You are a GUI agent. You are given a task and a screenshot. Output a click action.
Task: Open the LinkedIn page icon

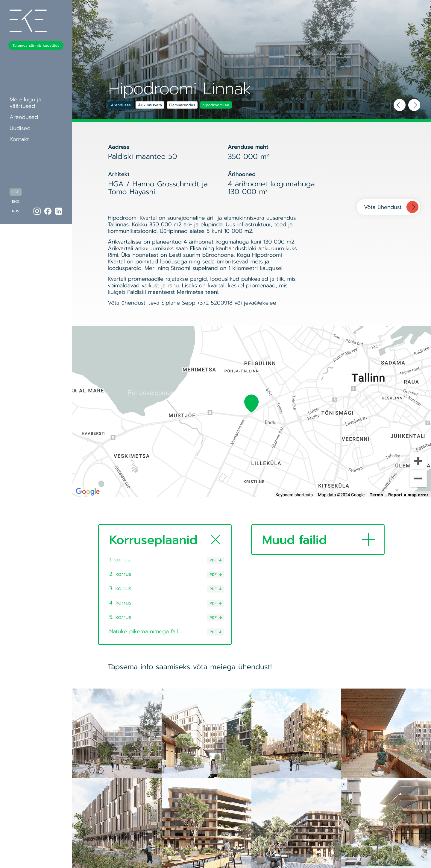pyautogui.click(x=59, y=211)
